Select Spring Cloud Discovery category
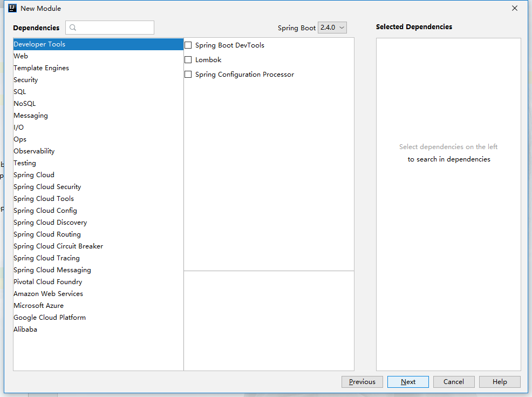The width and height of the screenshot is (532, 397). pos(98,223)
